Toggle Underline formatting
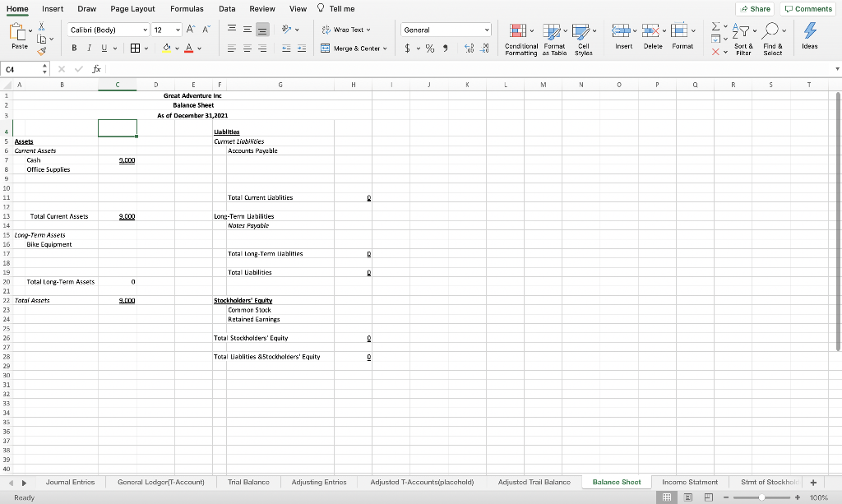The width and height of the screenshot is (842, 504). point(104,49)
